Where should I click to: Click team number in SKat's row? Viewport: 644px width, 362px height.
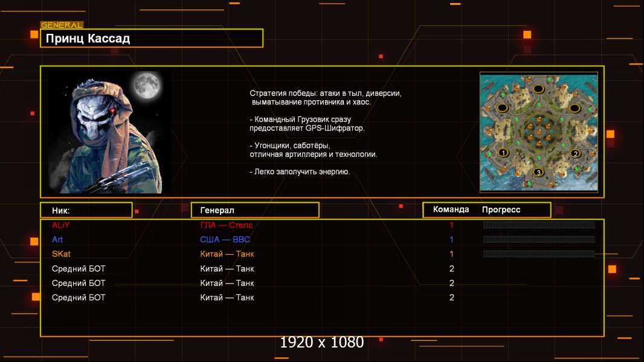click(451, 254)
